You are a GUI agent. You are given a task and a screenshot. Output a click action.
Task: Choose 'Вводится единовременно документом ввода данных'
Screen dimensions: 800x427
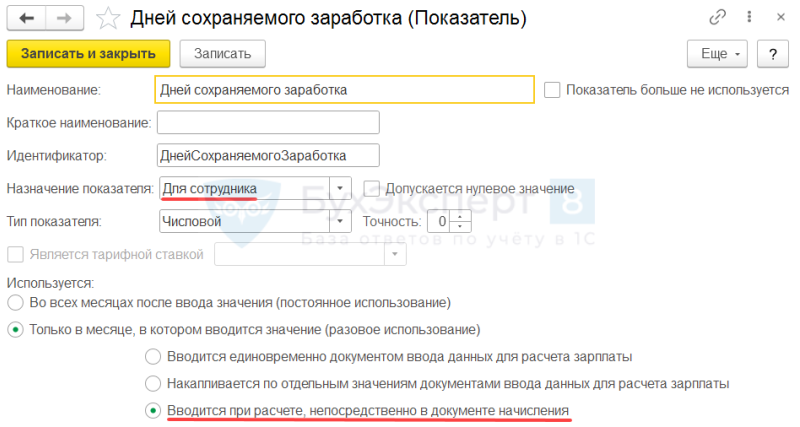[153, 357]
